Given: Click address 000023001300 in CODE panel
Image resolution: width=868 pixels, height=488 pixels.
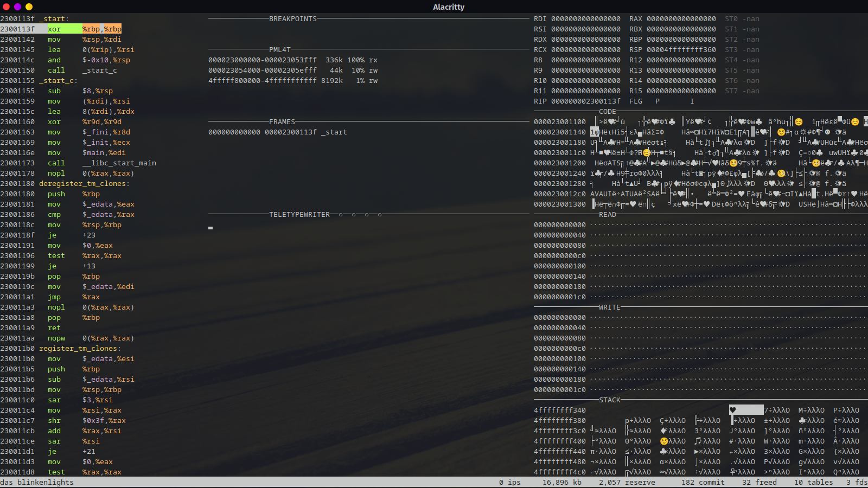Looking at the screenshot, I should click(x=560, y=204).
